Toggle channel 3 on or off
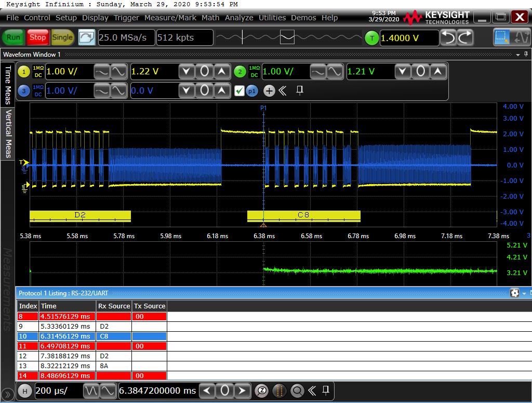Viewport: 532px width, 403px height. (24, 91)
